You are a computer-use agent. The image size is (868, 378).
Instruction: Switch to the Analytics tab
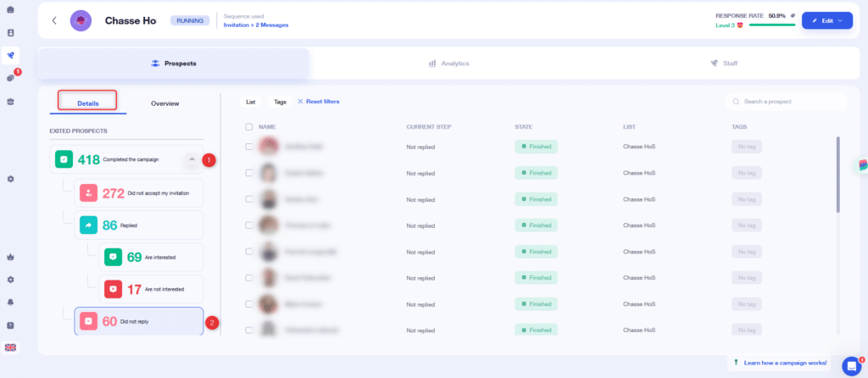(x=448, y=64)
